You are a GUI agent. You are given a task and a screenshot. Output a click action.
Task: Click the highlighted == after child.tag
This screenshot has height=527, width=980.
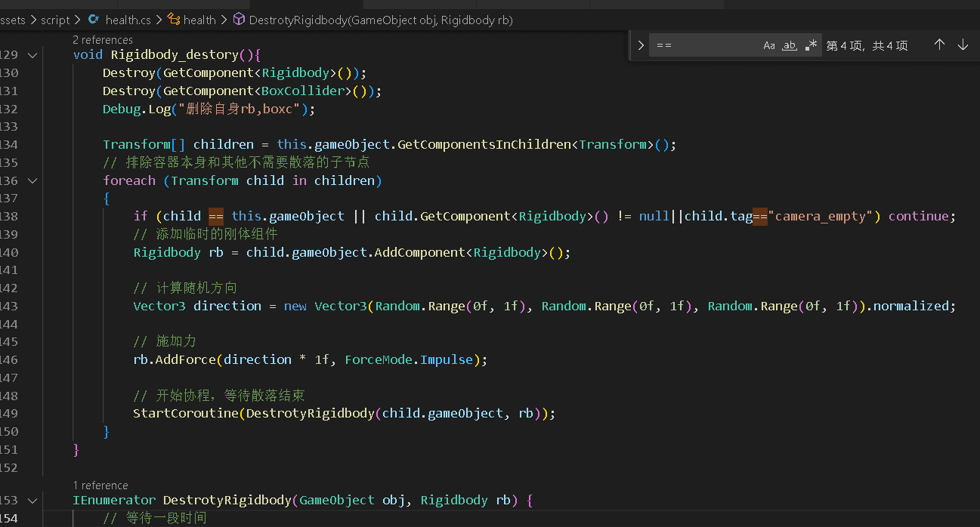point(760,216)
